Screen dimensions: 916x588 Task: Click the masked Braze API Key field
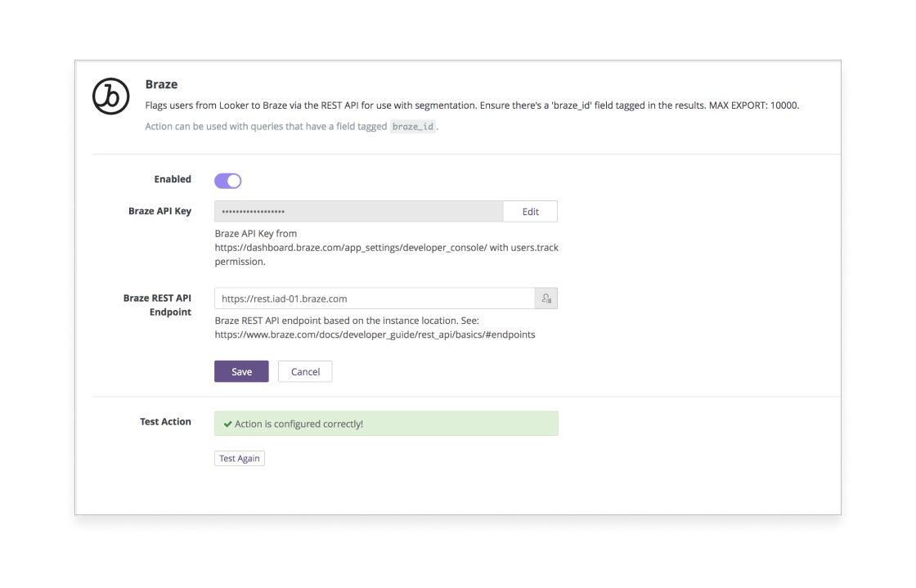coord(358,212)
